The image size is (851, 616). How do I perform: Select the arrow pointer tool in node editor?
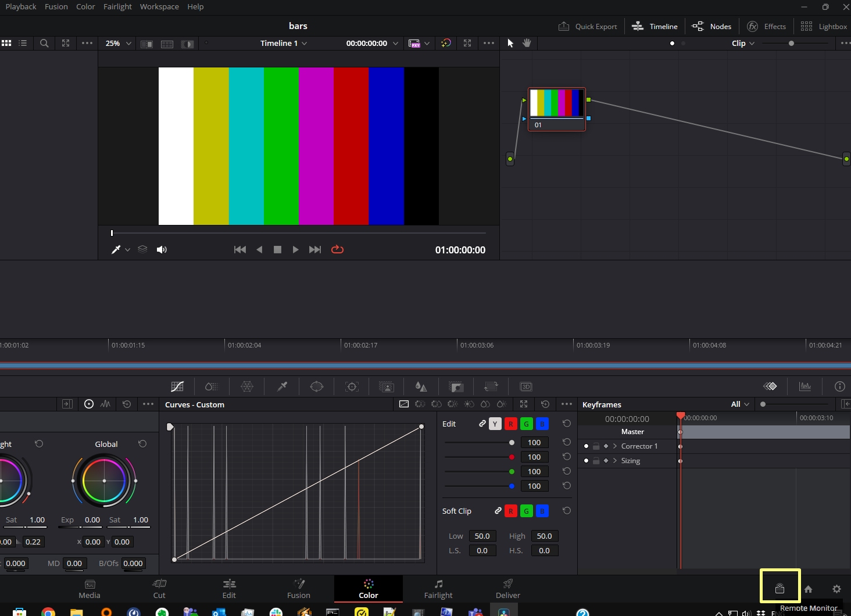tap(510, 43)
